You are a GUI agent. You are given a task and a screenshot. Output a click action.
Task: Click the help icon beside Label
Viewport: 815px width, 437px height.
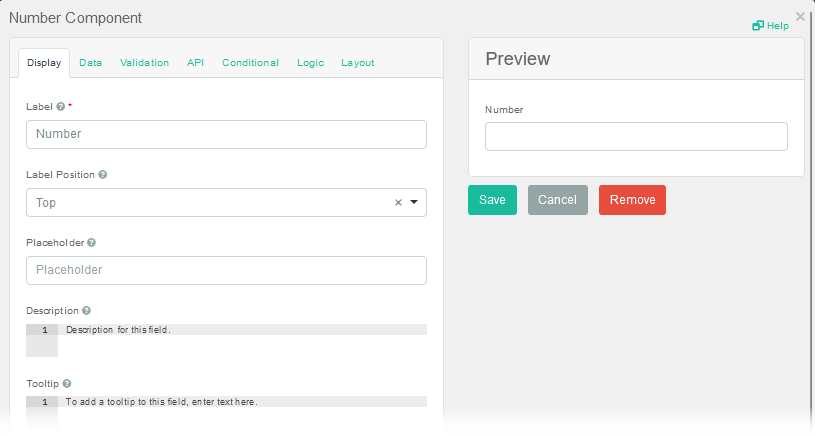[61, 106]
